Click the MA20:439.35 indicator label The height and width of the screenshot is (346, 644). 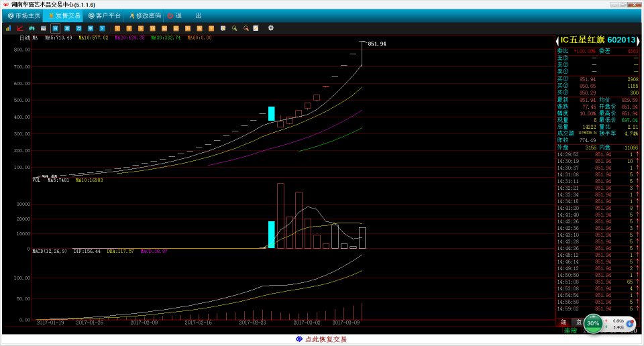point(129,38)
